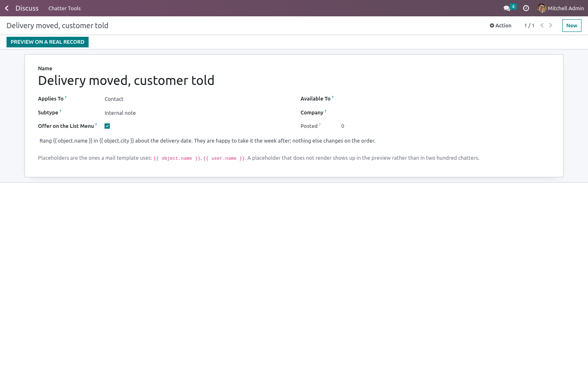Open the Action dropdown menu
The width and height of the screenshot is (588, 384).
(501, 25)
